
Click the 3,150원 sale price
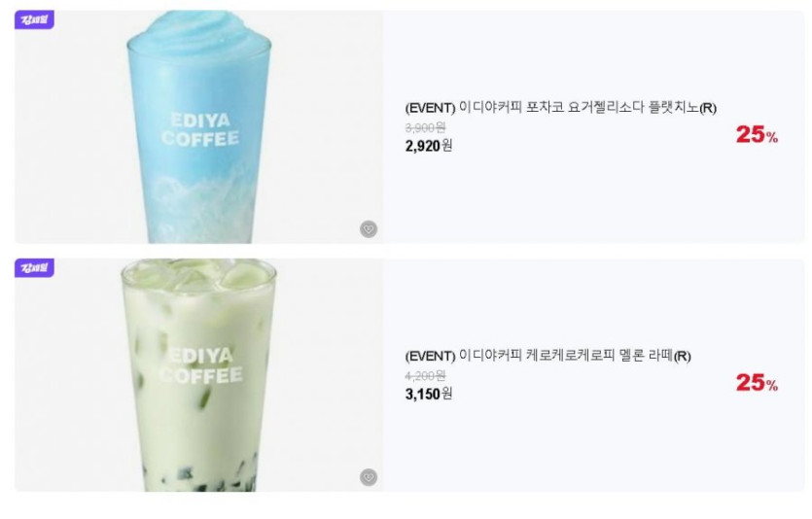[x=429, y=394]
